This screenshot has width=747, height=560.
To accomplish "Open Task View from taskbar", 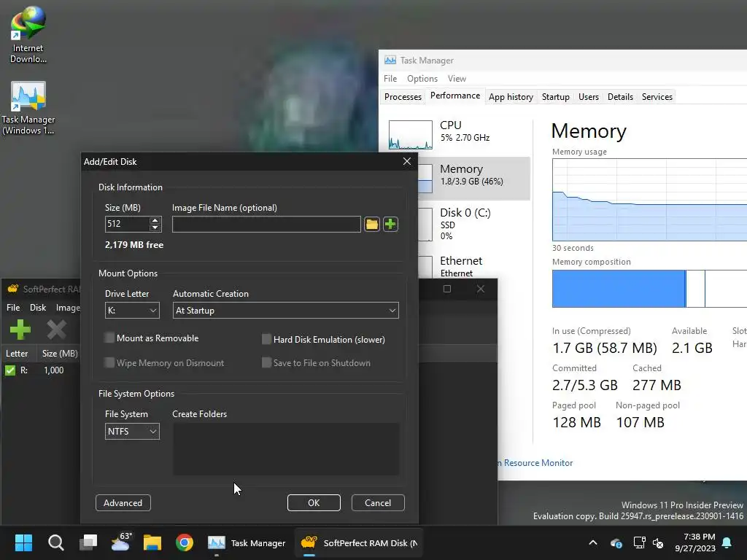I will pos(88,542).
